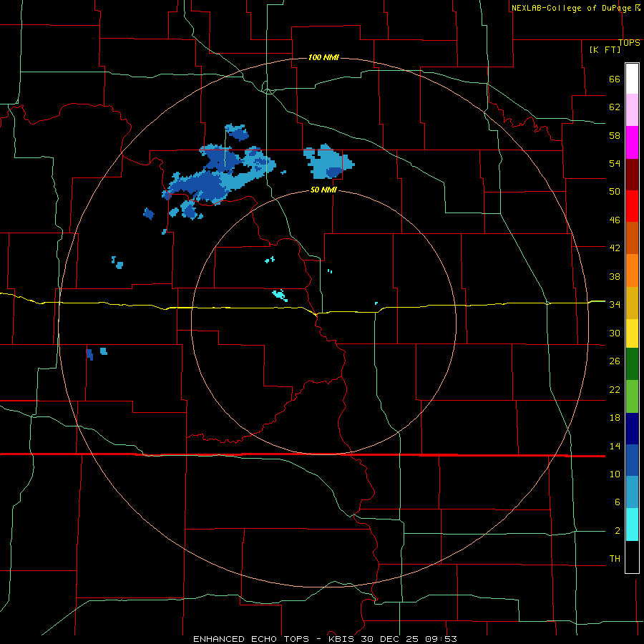
Task: Click the 38 value on the legend
Action: pyautogui.click(x=615, y=276)
